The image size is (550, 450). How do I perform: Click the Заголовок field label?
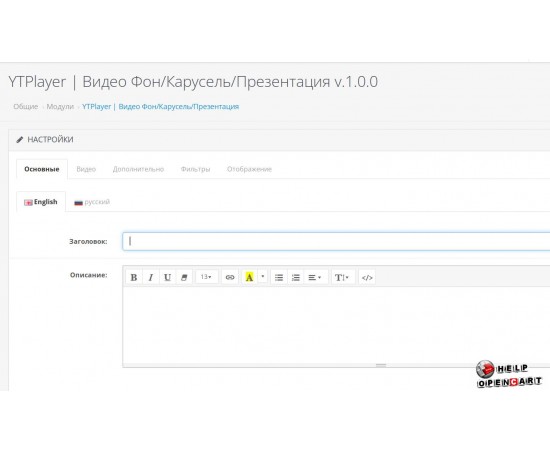tap(88, 241)
